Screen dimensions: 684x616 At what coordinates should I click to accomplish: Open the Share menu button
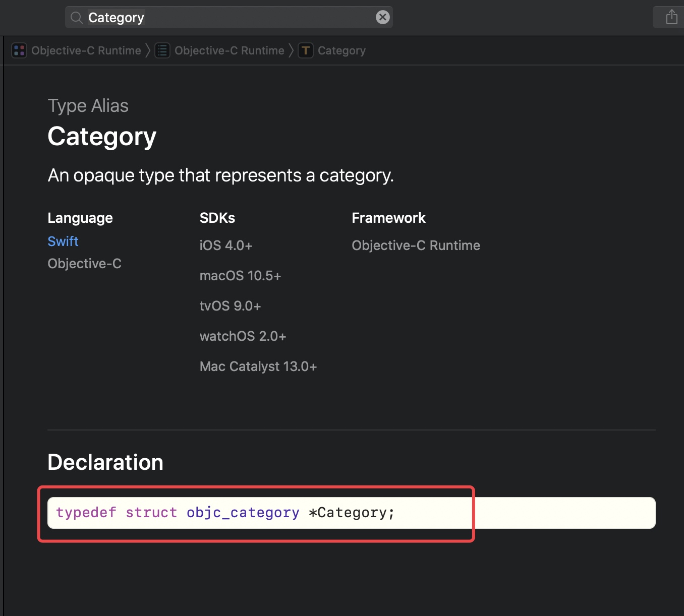click(671, 17)
